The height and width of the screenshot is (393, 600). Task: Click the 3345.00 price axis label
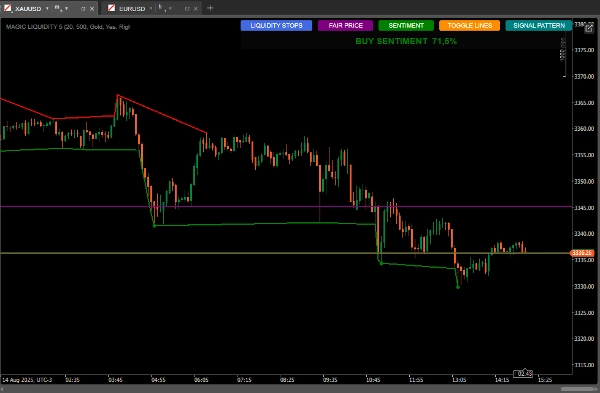[x=584, y=208]
